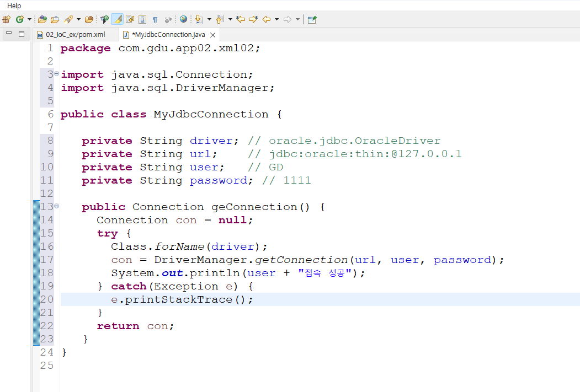The height and width of the screenshot is (392, 580).
Task: Click the "접속 성공" string literal
Action: 324,273
